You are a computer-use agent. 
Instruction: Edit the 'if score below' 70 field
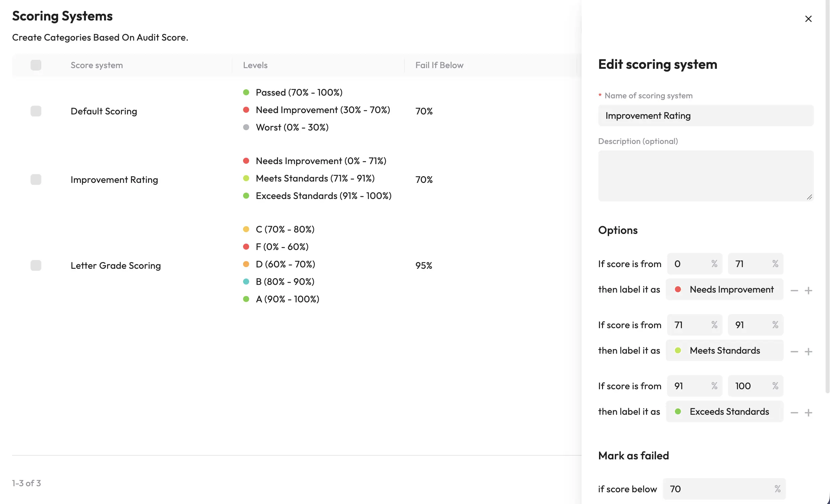click(x=724, y=489)
